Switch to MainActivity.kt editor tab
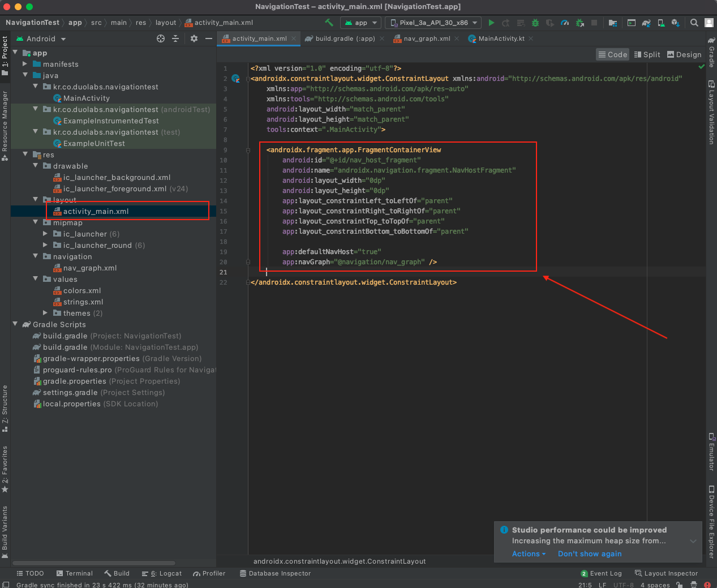Screen dimensions: 717x588 (501, 38)
